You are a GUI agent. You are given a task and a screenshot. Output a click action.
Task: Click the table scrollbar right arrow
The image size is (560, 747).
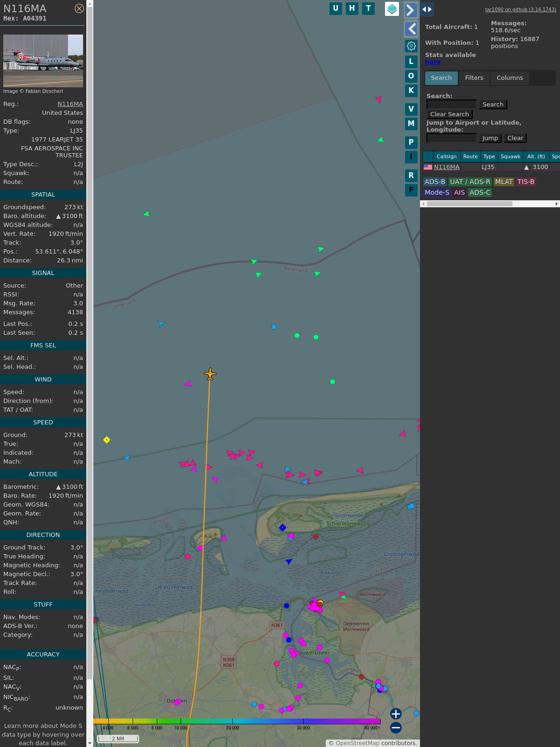tap(557, 204)
